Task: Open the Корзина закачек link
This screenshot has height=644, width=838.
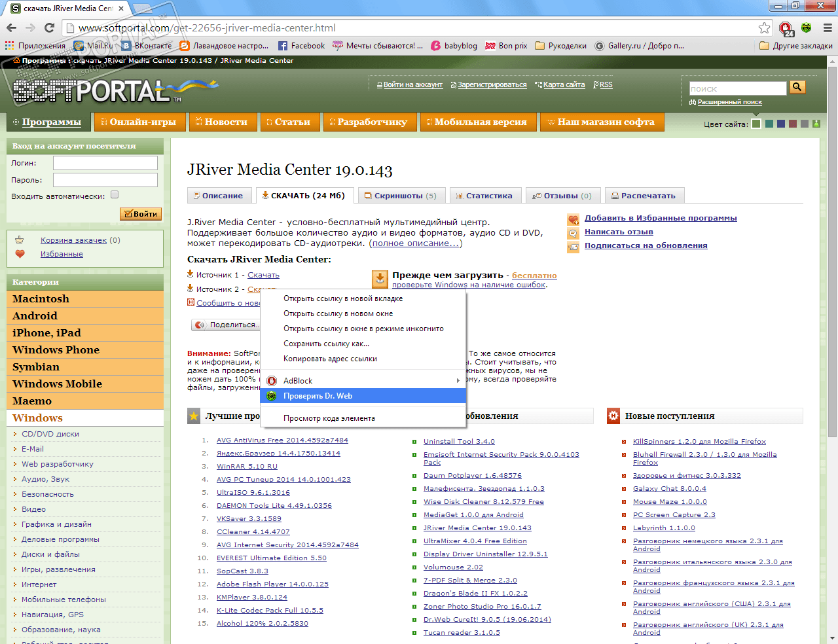Action: coord(73,240)
